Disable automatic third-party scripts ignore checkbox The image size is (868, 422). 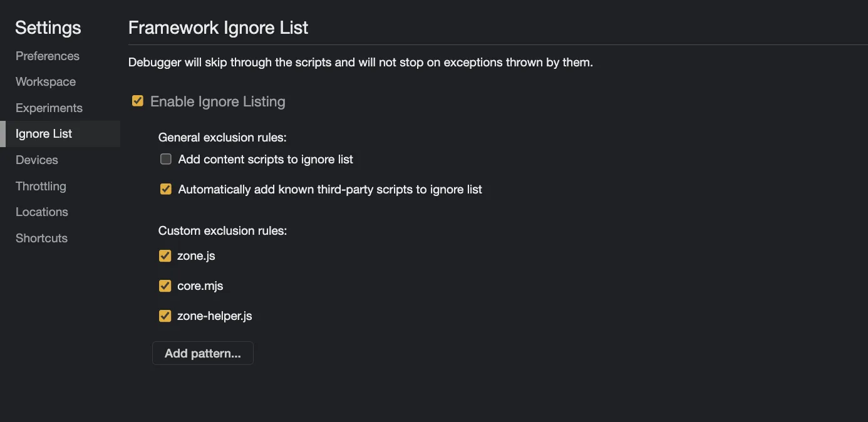pyautogui.click(x=166, y=189)
